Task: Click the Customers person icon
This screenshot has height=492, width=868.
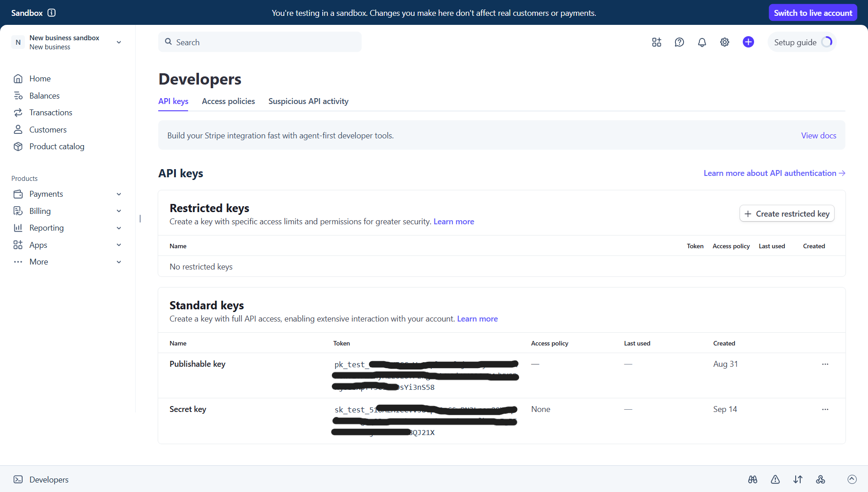Action: [x=18, y=130]
